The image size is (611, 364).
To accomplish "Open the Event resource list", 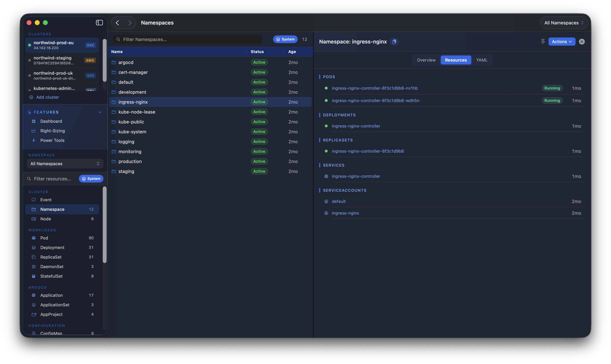I will click(x=62, y=200).
